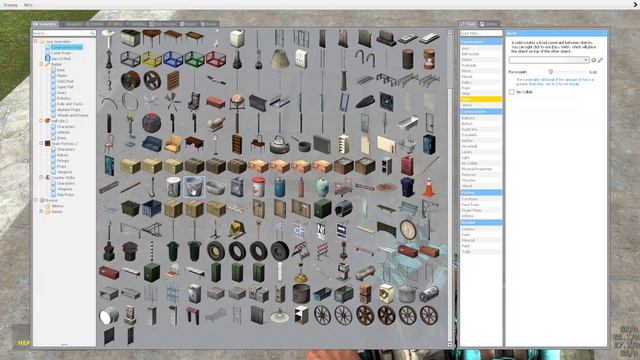
Task: Spawn the blue plastic barrel prop
Action: tap(280, 187)
